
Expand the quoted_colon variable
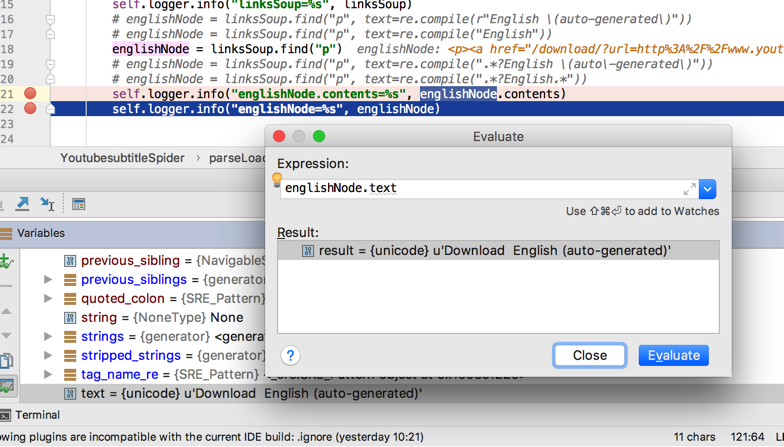click(48, 298)
